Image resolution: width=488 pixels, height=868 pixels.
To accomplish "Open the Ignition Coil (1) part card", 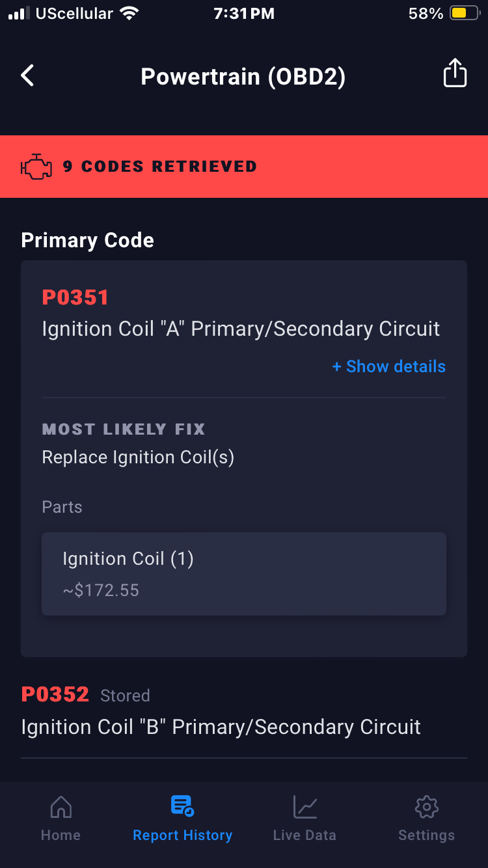I will point(243,573).
